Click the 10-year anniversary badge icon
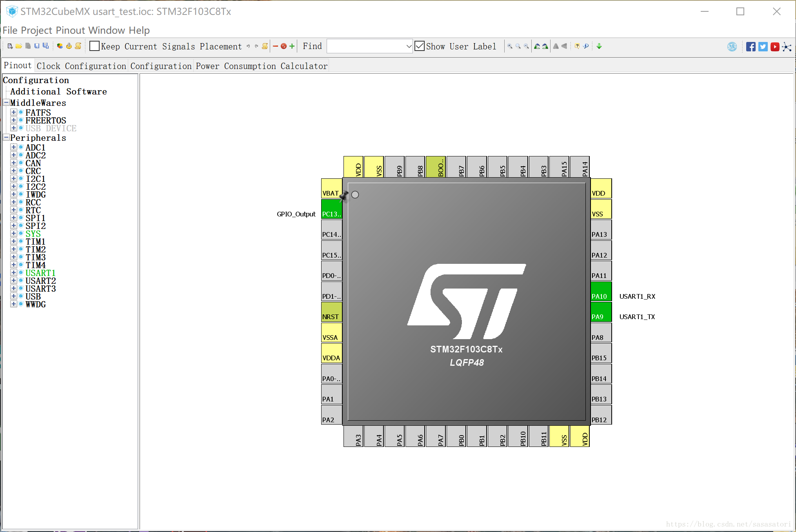 [732, 47]
